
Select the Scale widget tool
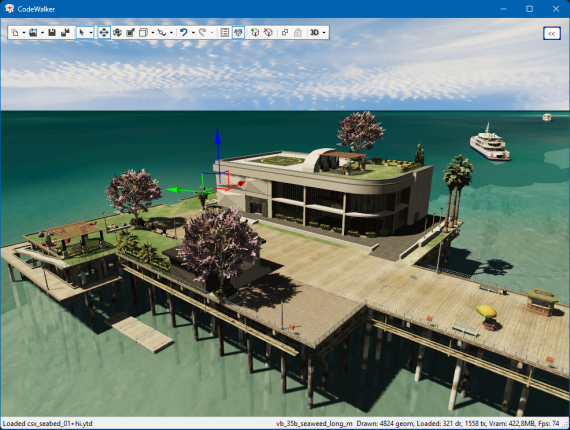point(131,33)
